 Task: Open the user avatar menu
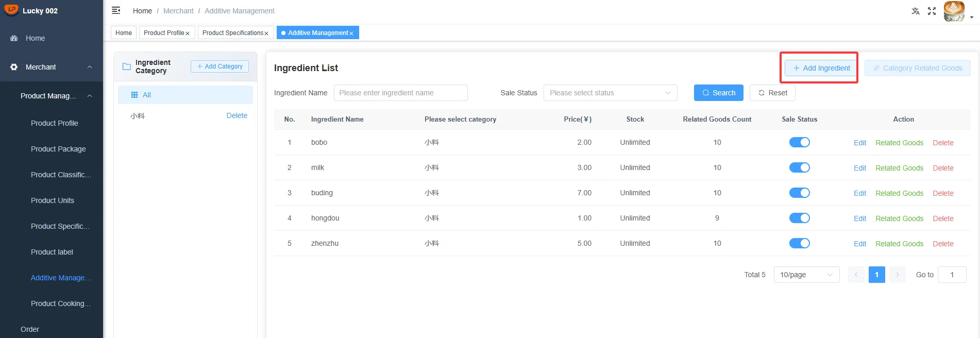coord(954,11)
